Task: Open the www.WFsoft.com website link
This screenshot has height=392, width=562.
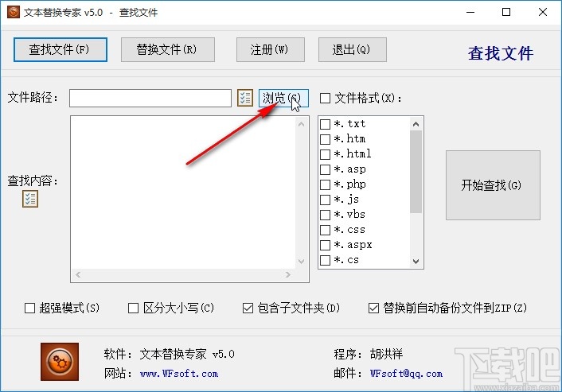Action: (179, 374)
